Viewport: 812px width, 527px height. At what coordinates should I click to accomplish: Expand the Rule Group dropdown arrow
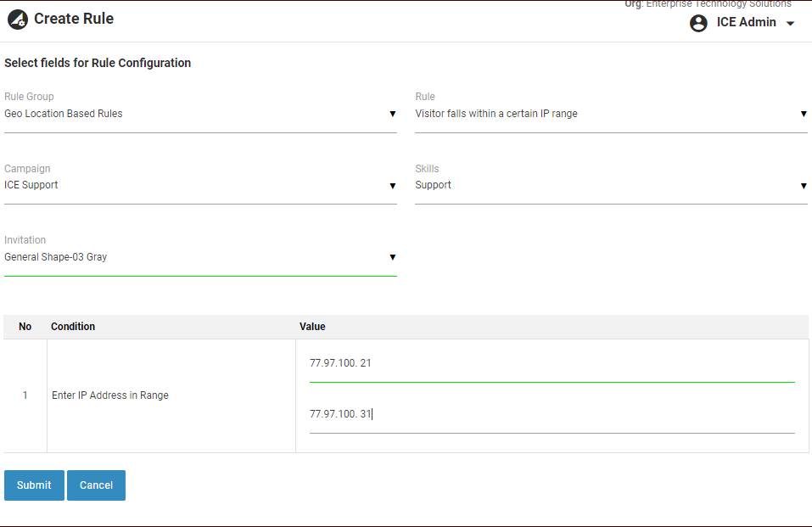(392, 114)
